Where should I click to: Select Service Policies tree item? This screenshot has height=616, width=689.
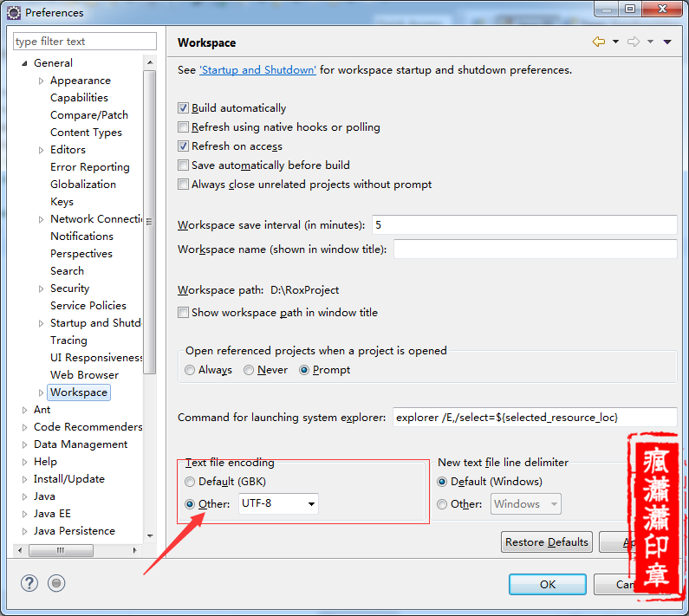pos(88,305)
